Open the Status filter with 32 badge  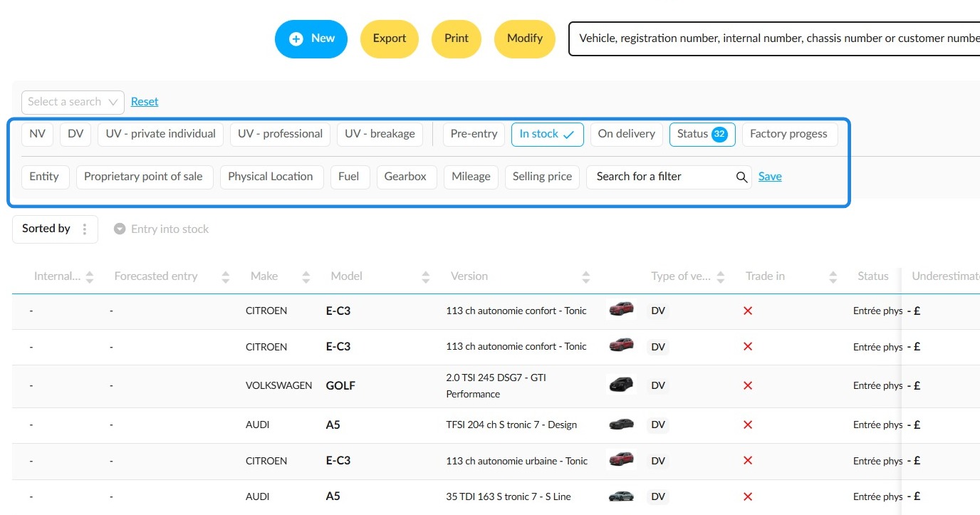[x=702, y=135]
